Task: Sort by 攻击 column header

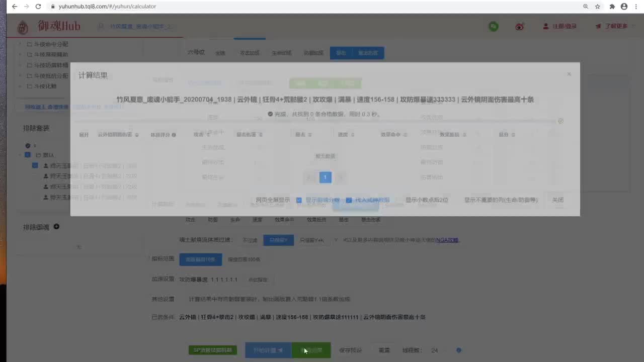Action: pos(201,135)
